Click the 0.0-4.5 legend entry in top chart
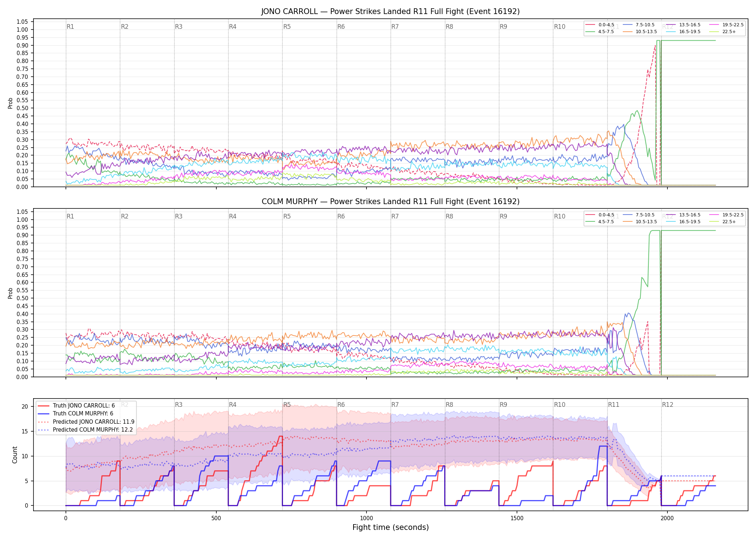Image resolution: width=756 pixels, height=540 pixels. (x=600, y=25)
